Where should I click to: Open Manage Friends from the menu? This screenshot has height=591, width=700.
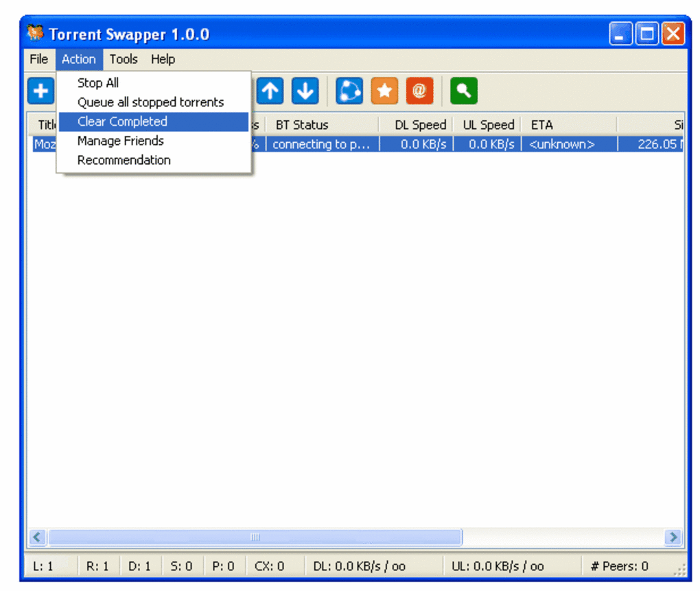[x=153, y=141]
